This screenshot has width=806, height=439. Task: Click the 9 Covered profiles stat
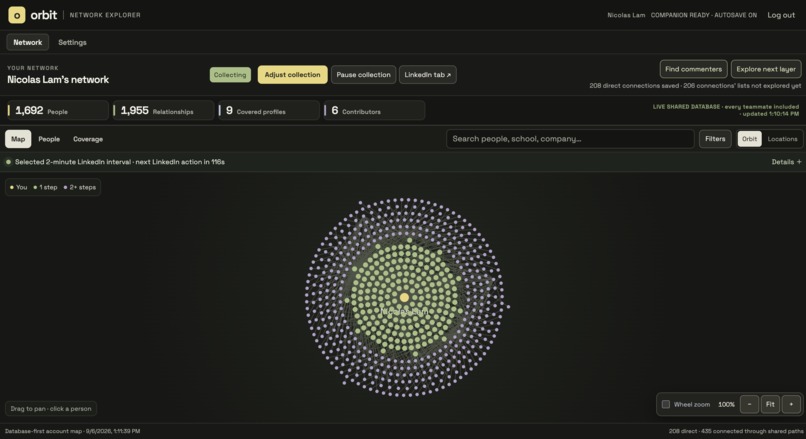pyautogui.click(x=269, y=111)
